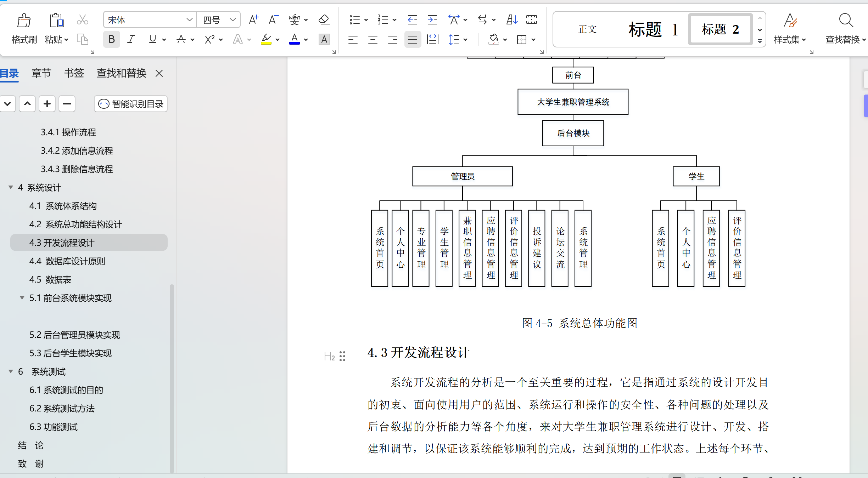This screenshot has height=478, width=868.
Task: Open the Find and Replace (查找替换) magnifier
Action: [x=846, y=21]
